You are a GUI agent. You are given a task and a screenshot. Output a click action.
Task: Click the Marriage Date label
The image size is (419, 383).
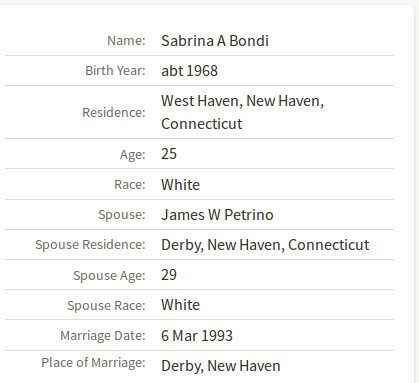tap(103, 336)
